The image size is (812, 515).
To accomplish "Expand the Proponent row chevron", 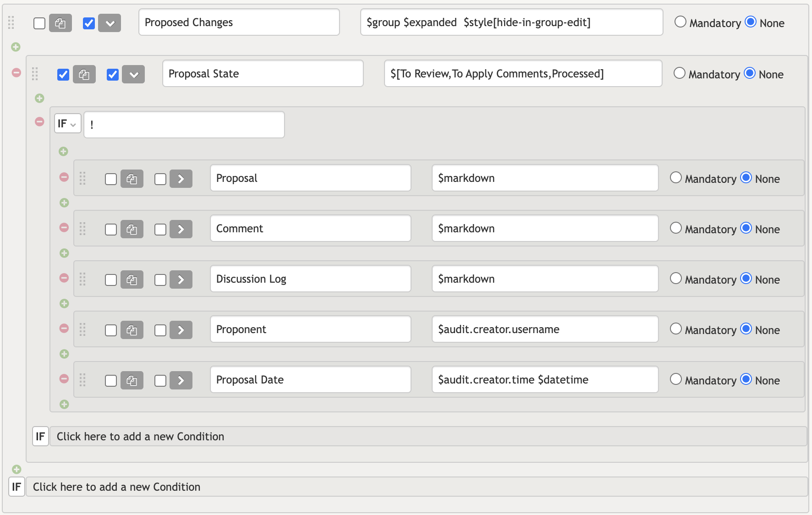I will point(181,330).
